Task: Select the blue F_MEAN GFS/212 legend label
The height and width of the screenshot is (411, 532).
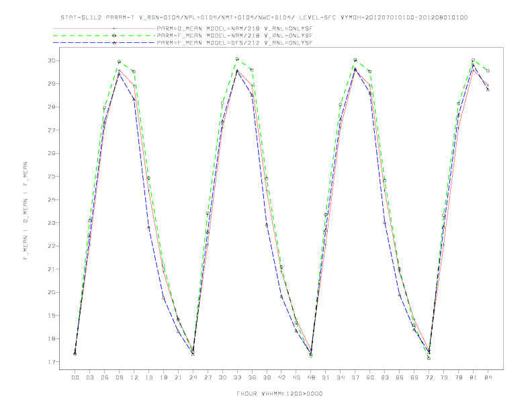Action: click(x=234, y=43)
